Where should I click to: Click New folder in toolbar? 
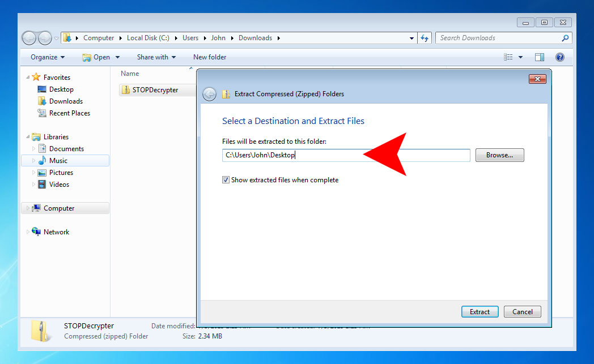pyautogui.click(x=210, y=57)
